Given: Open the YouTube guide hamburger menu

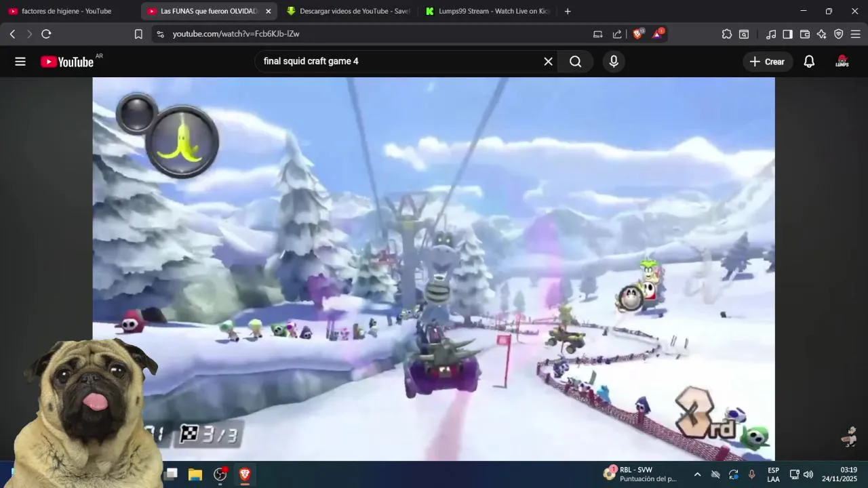Looking at the screenshot, I should click(x=20, y=62).
